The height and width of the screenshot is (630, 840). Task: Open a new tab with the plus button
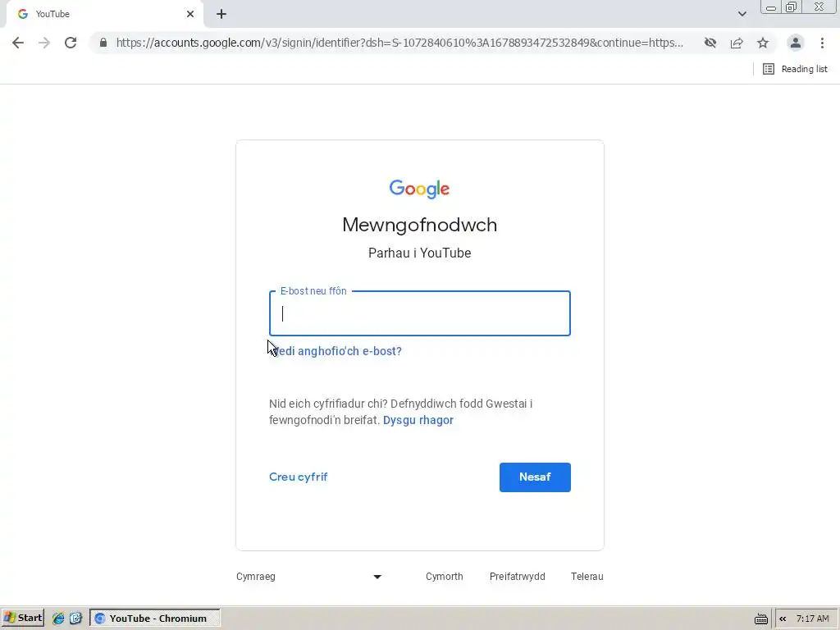pos(221,15)
